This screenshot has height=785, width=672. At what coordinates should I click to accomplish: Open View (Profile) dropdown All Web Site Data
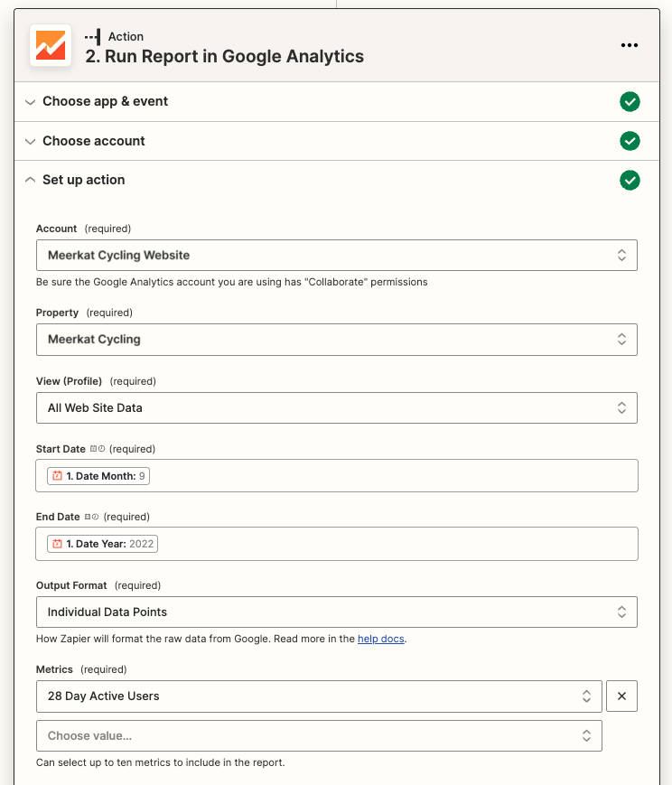337,408
